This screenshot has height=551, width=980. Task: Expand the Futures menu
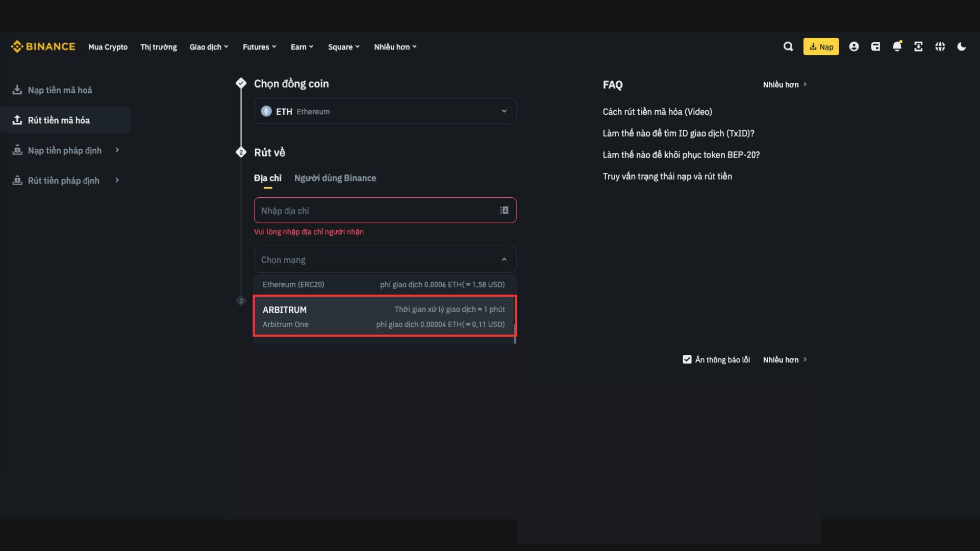point(259,47)
